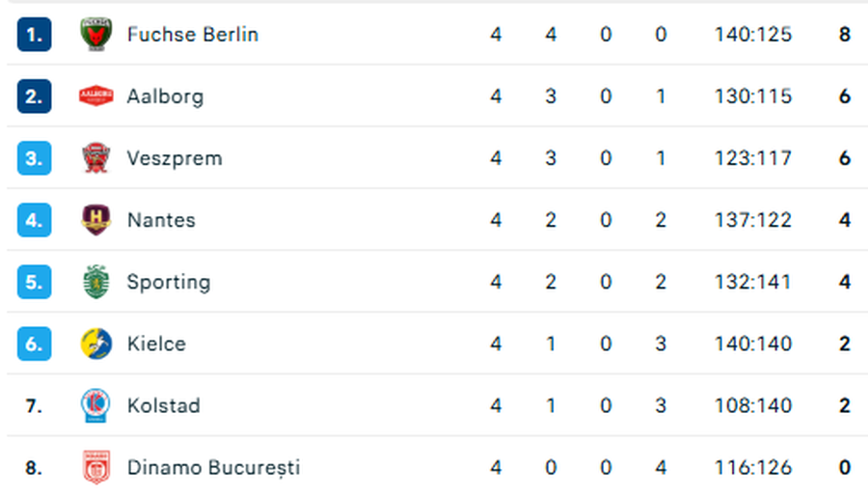The width and height of the screenshot is (868, 495).
Task: Click Fuchse Berlin's 140:125 goal score
Action: coord(753,35)
